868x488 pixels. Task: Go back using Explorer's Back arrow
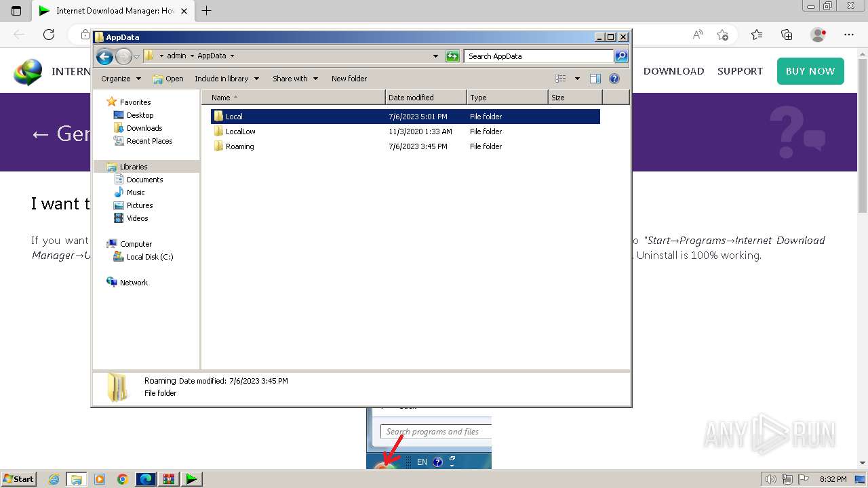pyautogui.click(x=104, y=56)
